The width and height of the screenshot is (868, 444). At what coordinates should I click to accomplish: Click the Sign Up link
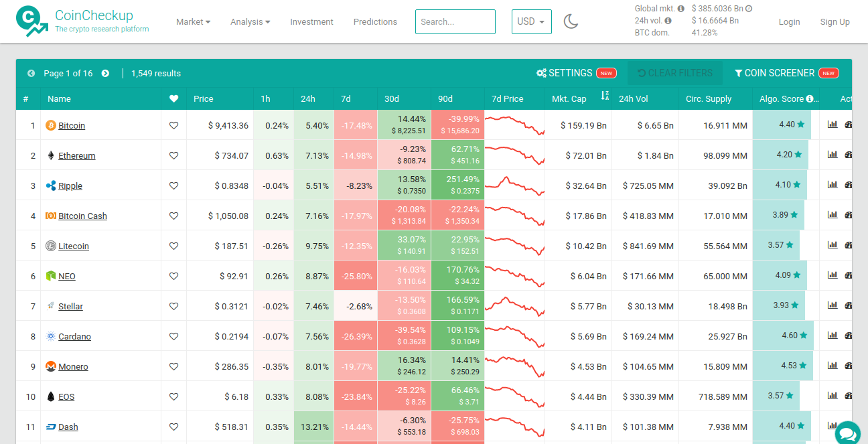coord(835,21)
